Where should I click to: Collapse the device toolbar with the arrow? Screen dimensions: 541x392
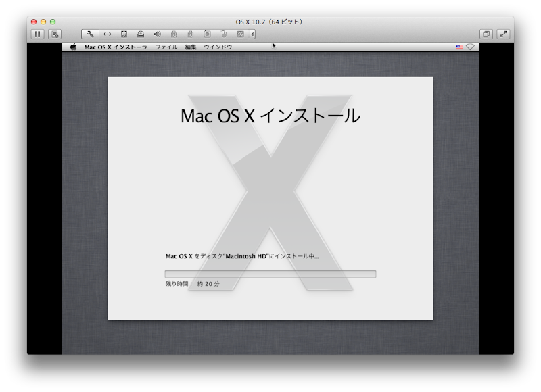click(252, 34)
